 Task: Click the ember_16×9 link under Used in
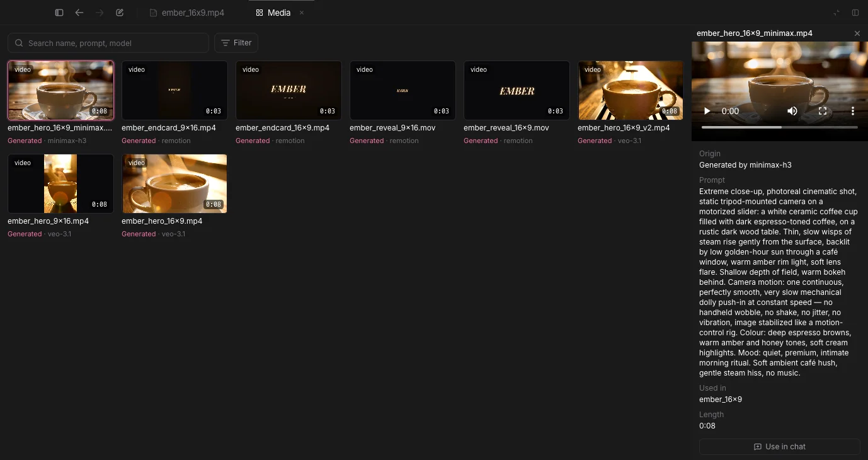(721, 400)
